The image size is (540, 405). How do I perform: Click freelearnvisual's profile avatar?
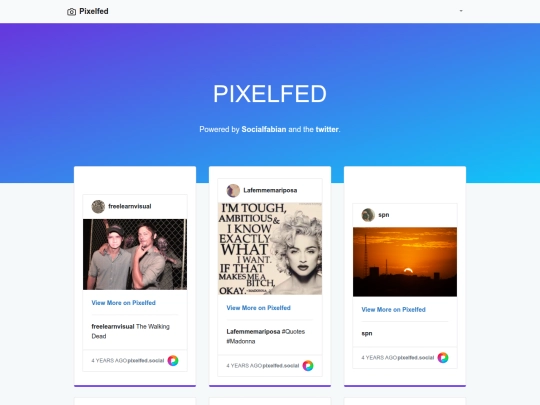point(98,206)
